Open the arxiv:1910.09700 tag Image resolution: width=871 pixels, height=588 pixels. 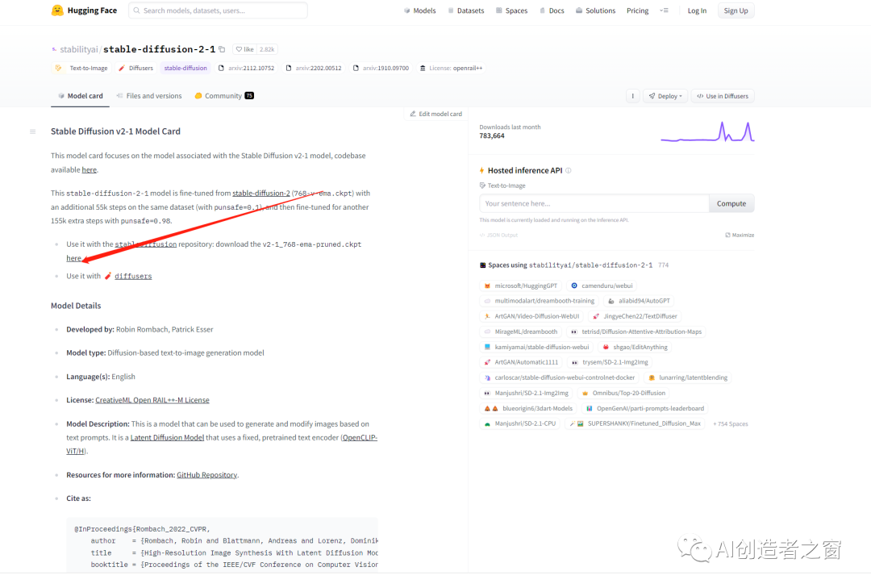(x=381, y=69)
